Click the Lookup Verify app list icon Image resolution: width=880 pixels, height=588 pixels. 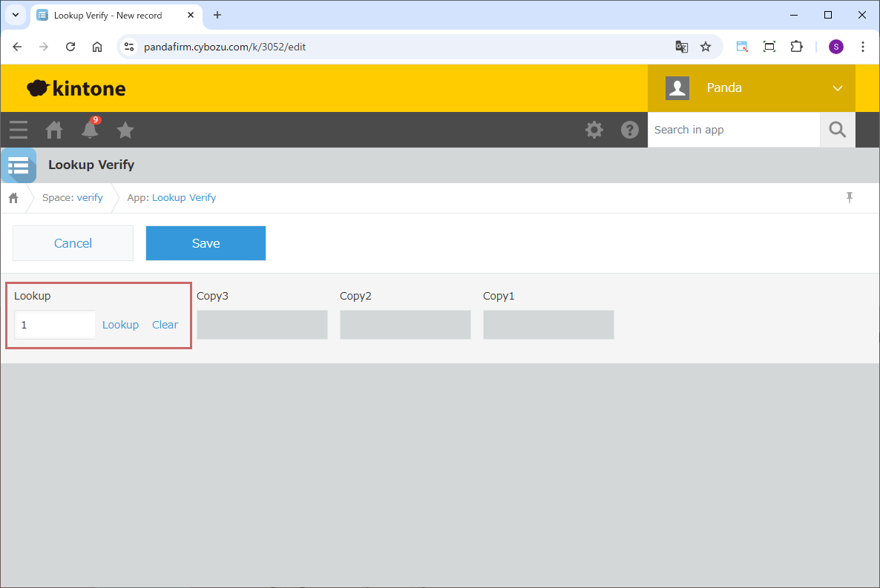[x=18, y=165]
